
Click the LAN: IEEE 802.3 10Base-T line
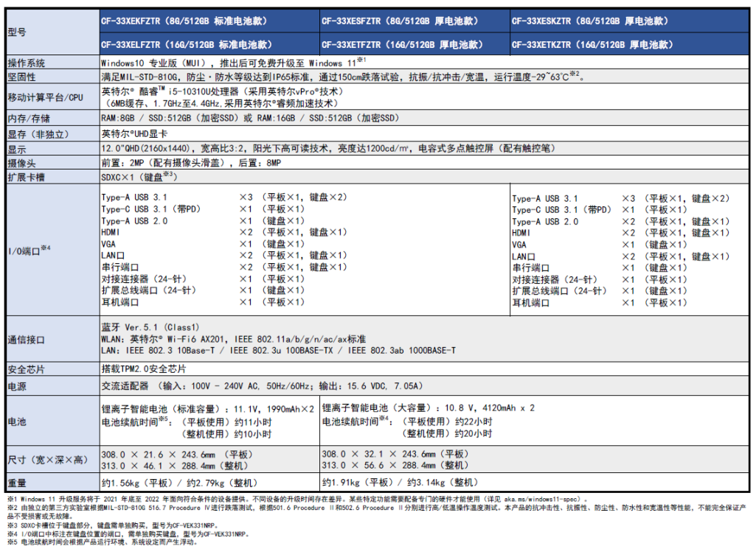click(x=279, y=351)
